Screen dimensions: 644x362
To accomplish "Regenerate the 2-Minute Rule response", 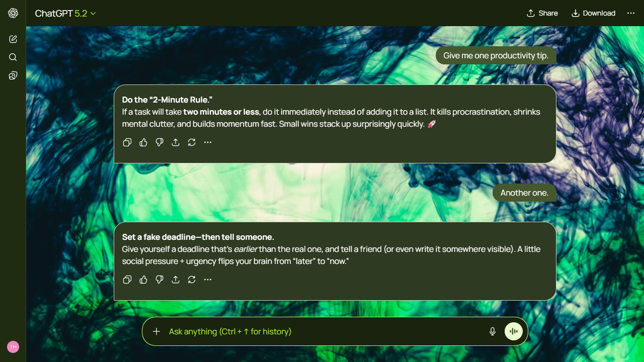I will coord(192,142).
